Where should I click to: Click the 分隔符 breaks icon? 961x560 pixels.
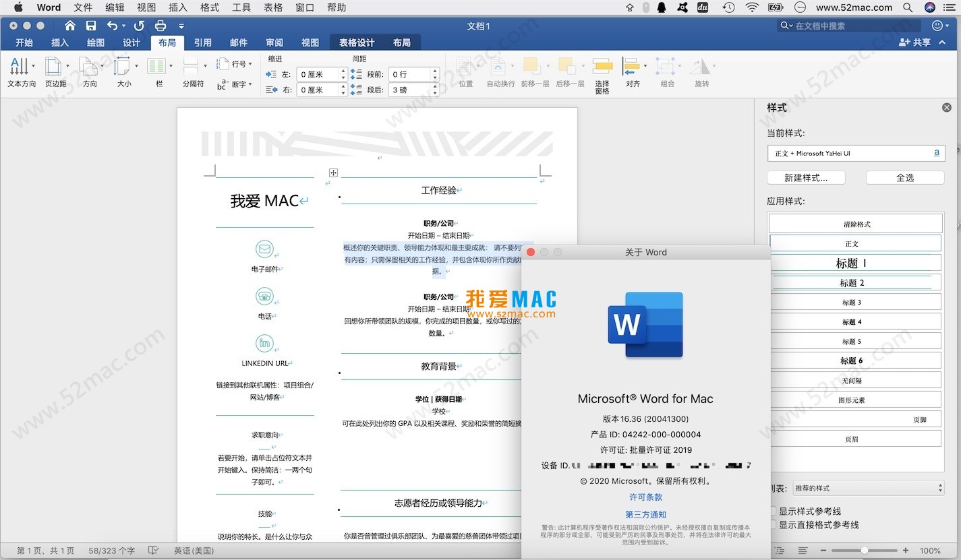191,66
